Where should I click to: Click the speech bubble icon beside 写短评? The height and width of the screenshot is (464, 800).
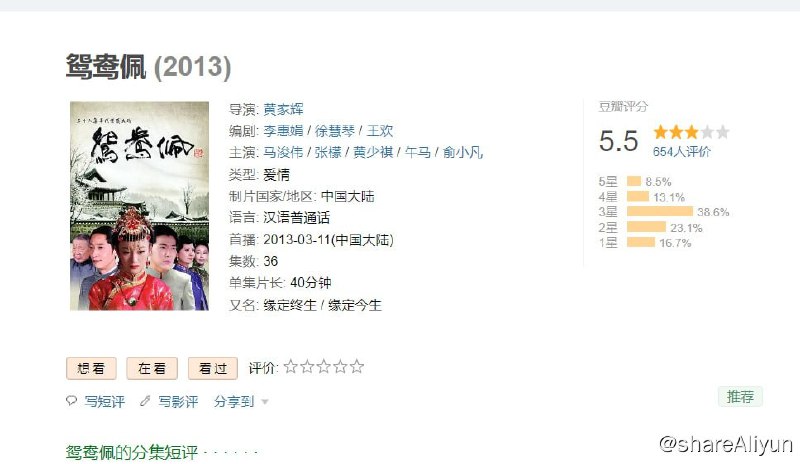pyautogui.click(x=71, y=401)
